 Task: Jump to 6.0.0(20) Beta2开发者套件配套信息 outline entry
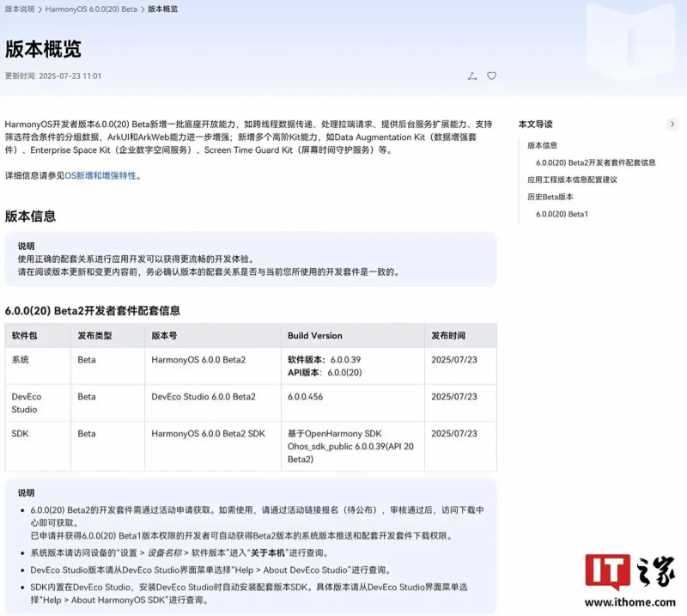(595, 162)
